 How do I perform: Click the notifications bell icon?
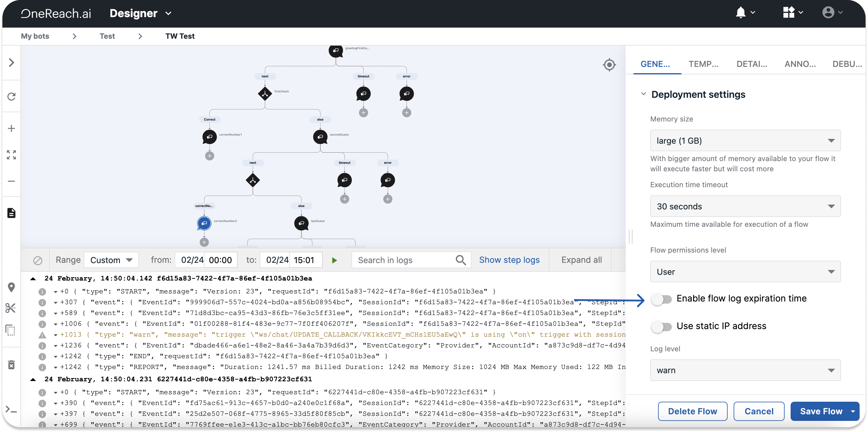740,13
